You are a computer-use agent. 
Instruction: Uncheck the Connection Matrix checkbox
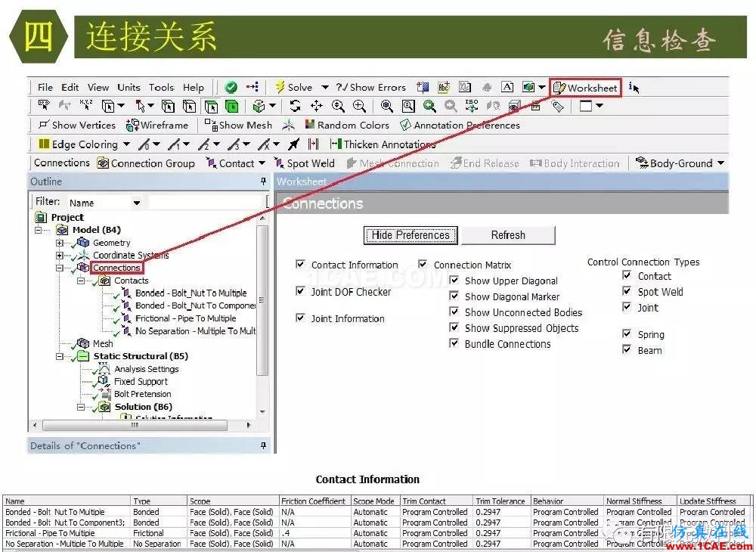coord(423,264)
